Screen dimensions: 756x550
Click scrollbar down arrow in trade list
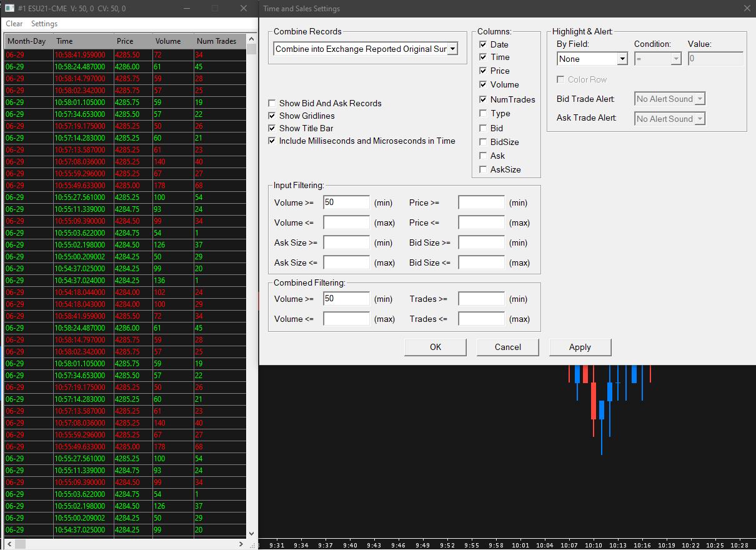pos(252,533)
